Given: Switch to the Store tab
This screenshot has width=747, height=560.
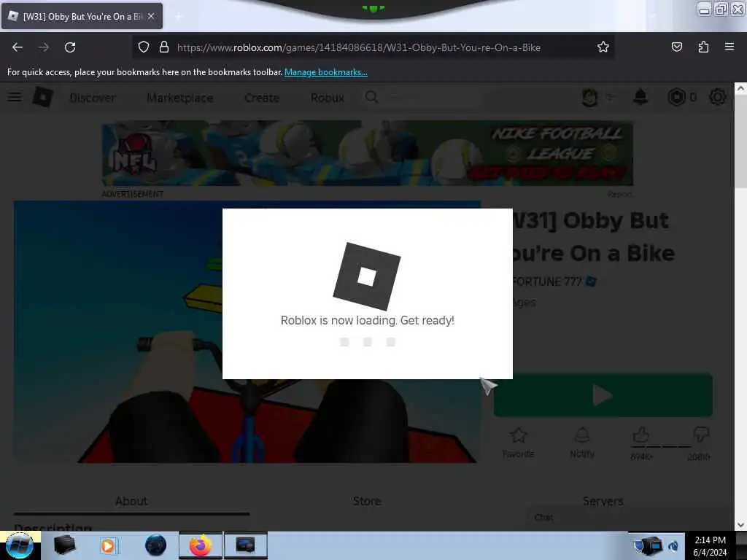Looking at the screenshot, I should click(367, 501).
